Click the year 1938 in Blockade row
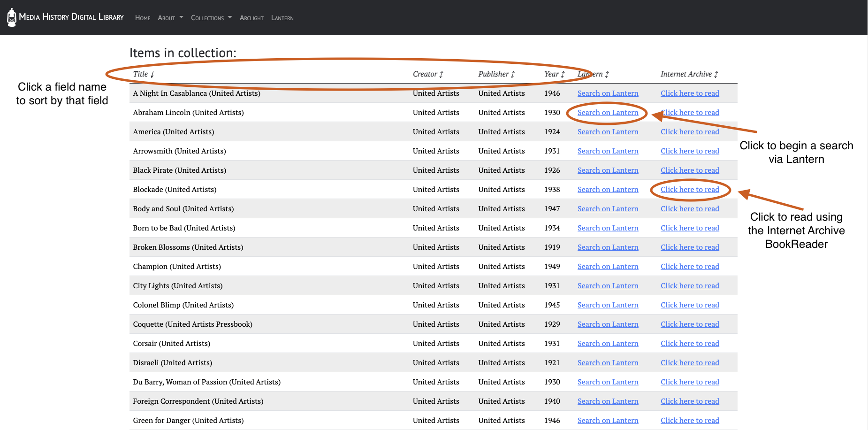868x430 pixels. click(x=552, y=190)
